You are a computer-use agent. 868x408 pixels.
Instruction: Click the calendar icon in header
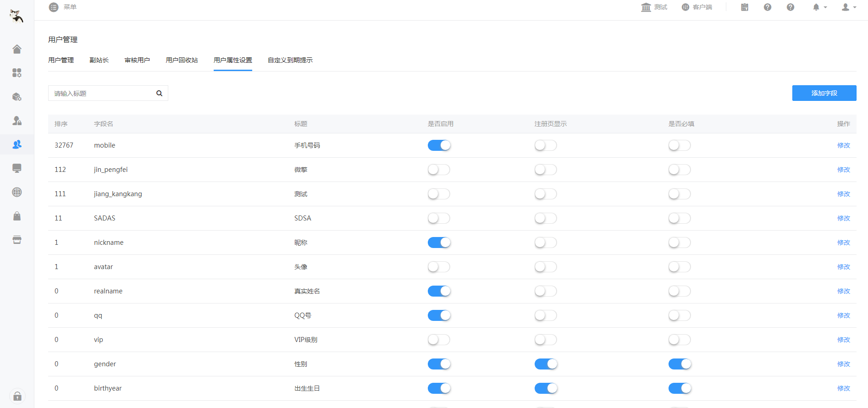click(745, 7)
